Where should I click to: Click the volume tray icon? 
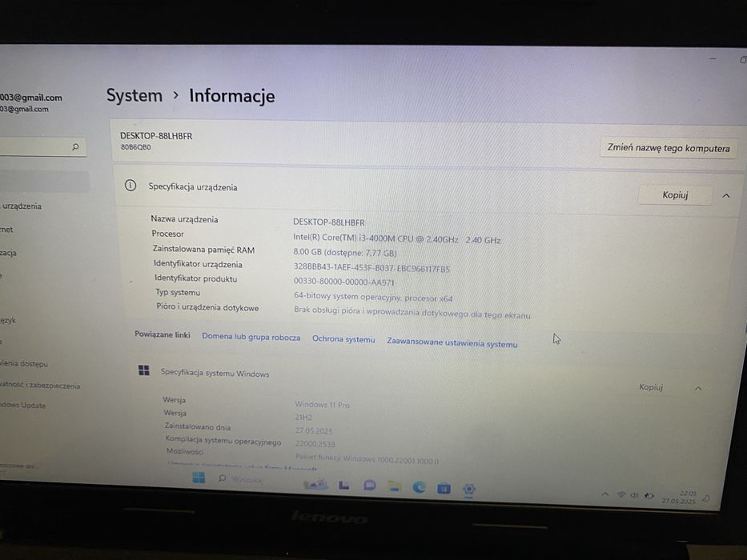[x=634, y=495]
